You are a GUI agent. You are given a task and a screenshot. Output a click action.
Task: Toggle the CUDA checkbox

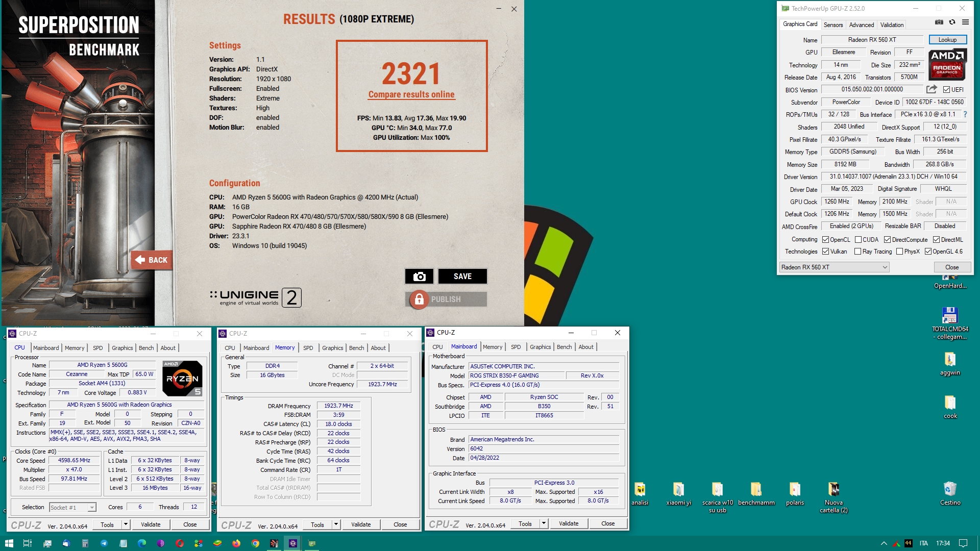[858, 240]
